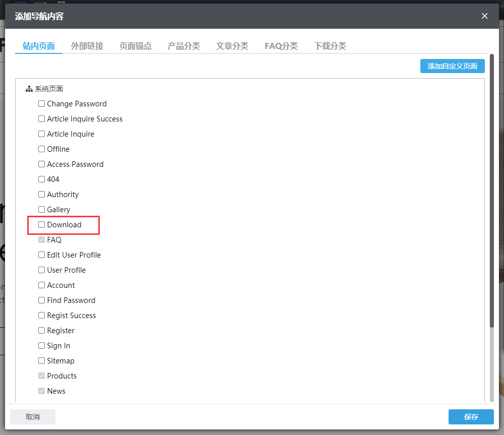Check the Find Password checkbox
The width and height of the screenshot is (504, 435).
click(42, 300)
